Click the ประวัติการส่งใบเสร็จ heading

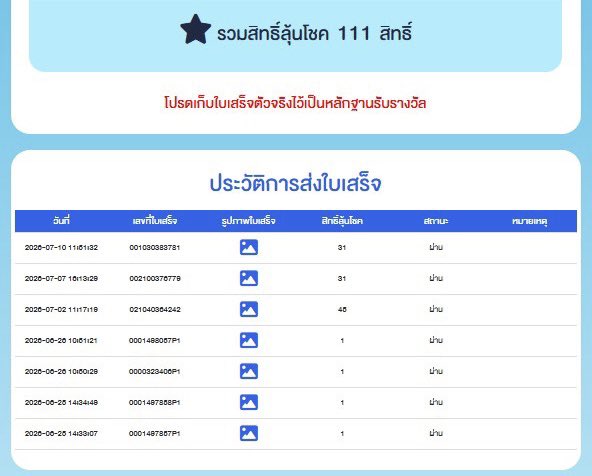coord(296,183)
